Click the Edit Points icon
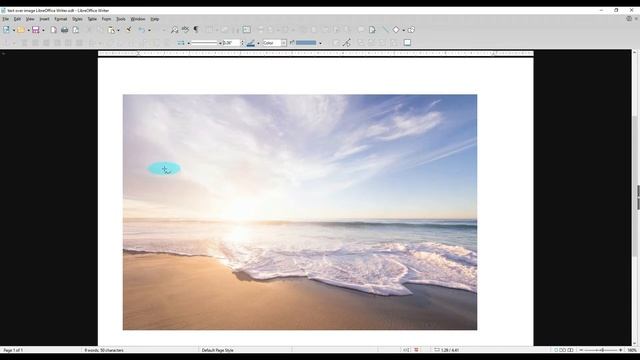 347,42
